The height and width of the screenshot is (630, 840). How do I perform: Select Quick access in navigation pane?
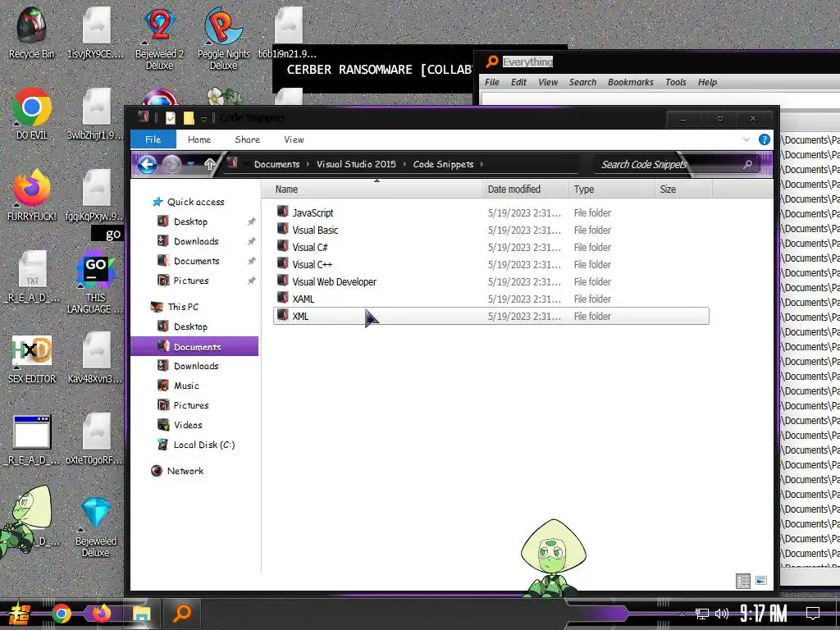(x=195, y=202)
